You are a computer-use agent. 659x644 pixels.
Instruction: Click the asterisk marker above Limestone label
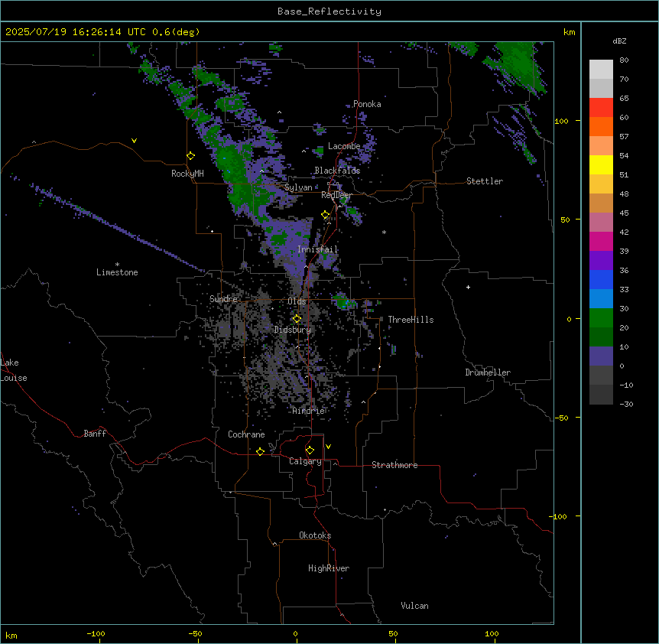(117, 264)
